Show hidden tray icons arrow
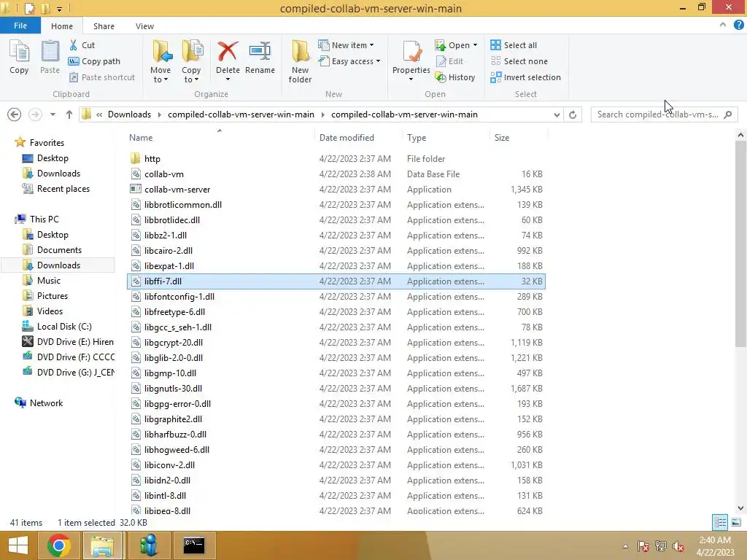The image size is (747, 560). (625, 546)
